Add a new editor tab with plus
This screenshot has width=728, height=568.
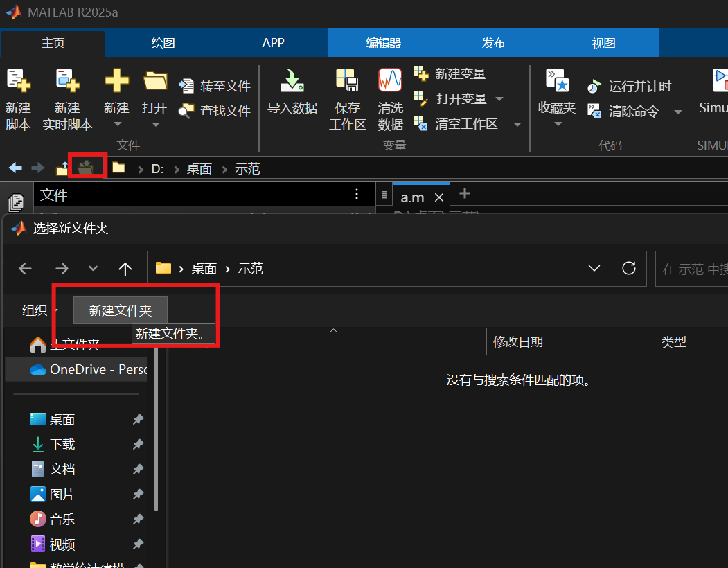pos(464,193)
